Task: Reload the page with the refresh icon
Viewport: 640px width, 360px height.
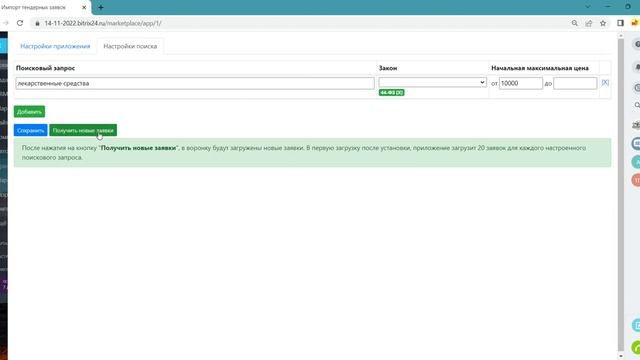Action: (20, 23)
